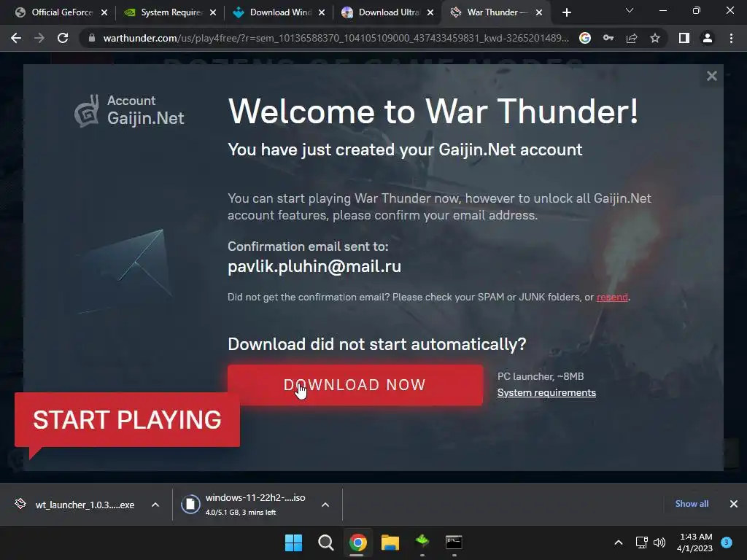The height and width of the screenshot is (560, 747).
Task: Open the tab search chevron
Action: tap(630, 10)
